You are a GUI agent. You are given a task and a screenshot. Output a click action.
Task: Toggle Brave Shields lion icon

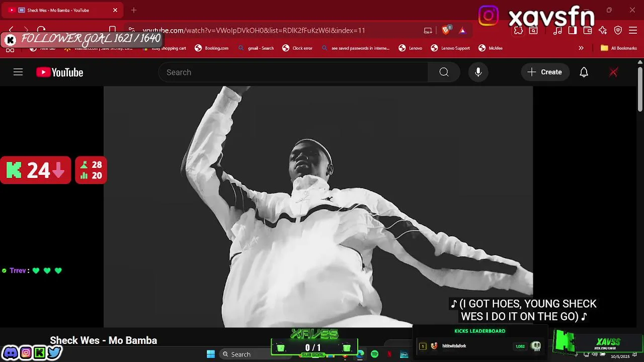[446, 30]
